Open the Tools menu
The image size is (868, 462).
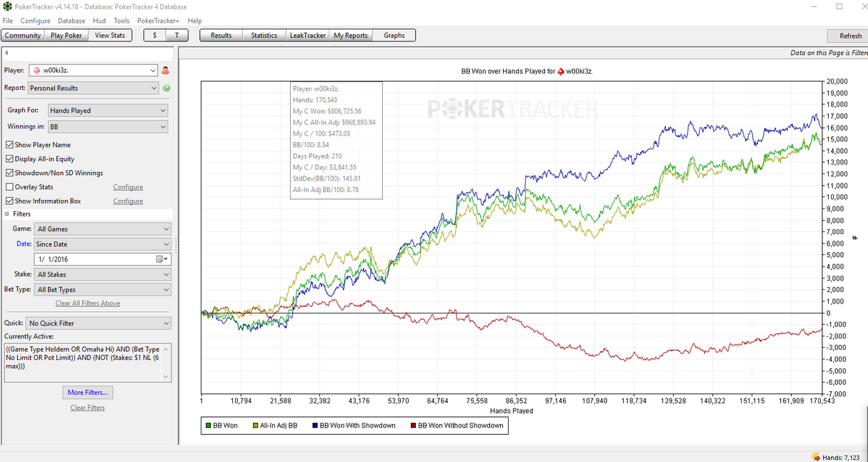click(x=121, y=21)
